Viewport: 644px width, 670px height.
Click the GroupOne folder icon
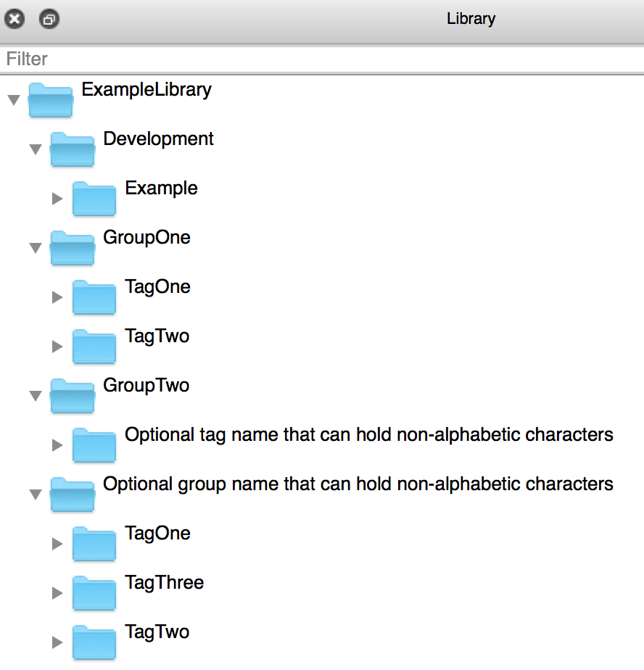pos(72,247)
